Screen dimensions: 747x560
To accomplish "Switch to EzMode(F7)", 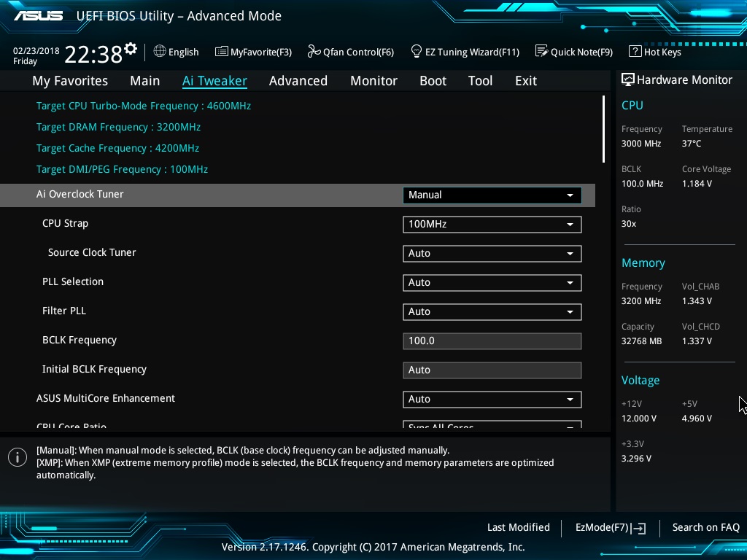I will pos(611,528).
